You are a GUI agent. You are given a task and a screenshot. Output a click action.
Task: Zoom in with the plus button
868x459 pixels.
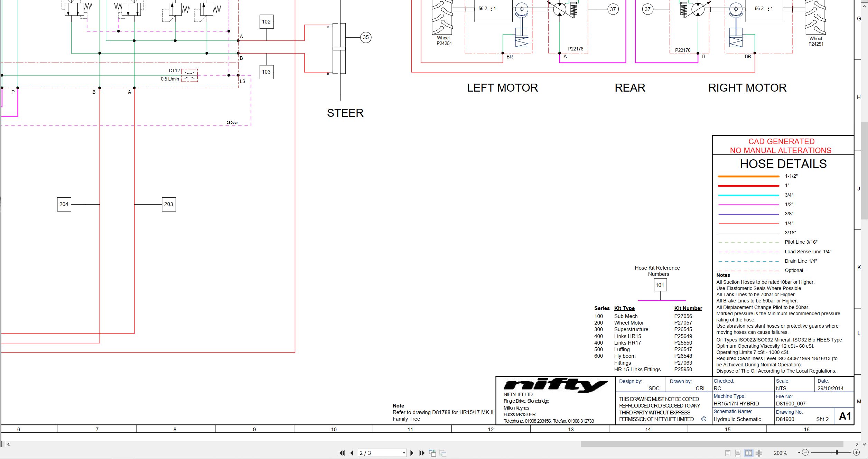(856, 452)
